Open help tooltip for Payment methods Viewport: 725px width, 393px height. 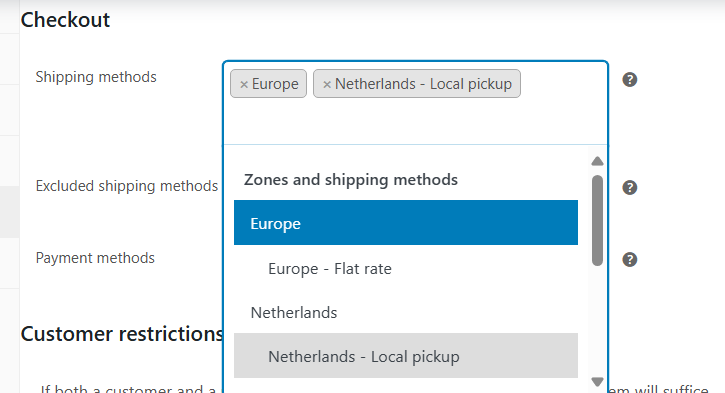[x=630, y=259]
